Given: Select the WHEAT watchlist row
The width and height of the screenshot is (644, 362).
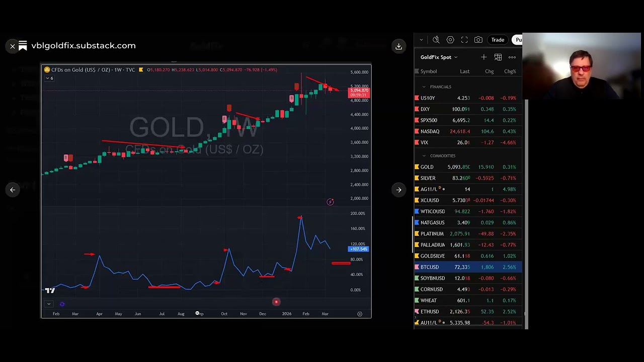Looking at the screenshot, I should [468, 301].
